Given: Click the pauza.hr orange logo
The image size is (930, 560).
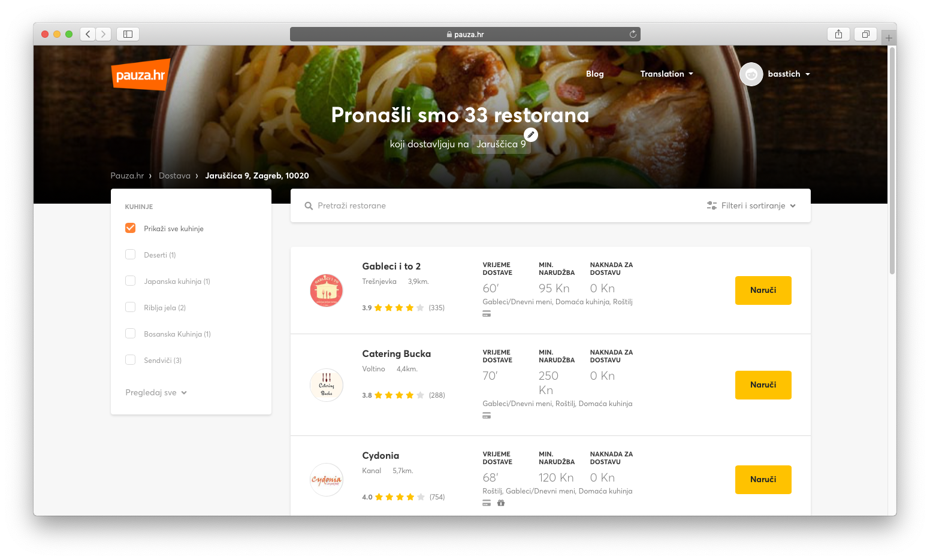Looking at the screenshot, I should pyautogui.click(x=140, y=75).
